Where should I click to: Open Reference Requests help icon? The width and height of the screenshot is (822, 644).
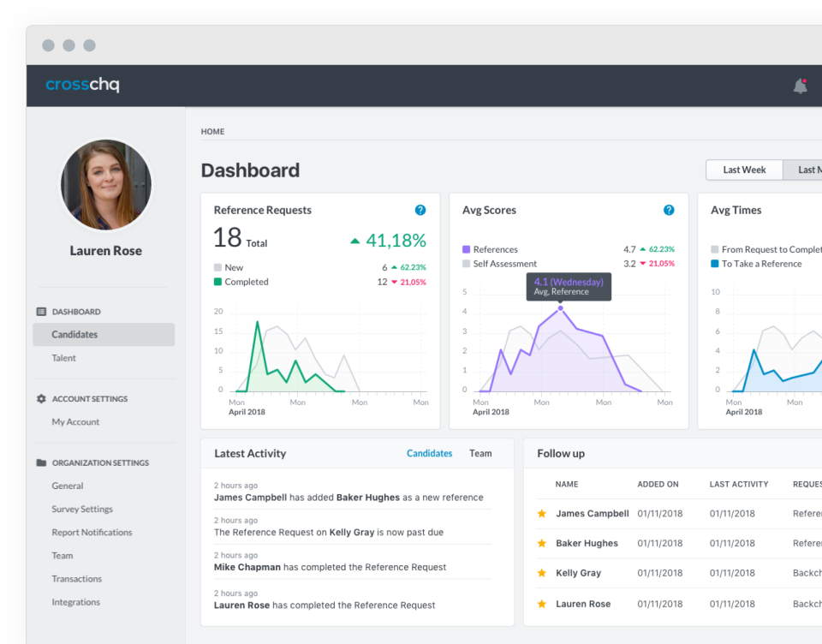pos(420,211)
